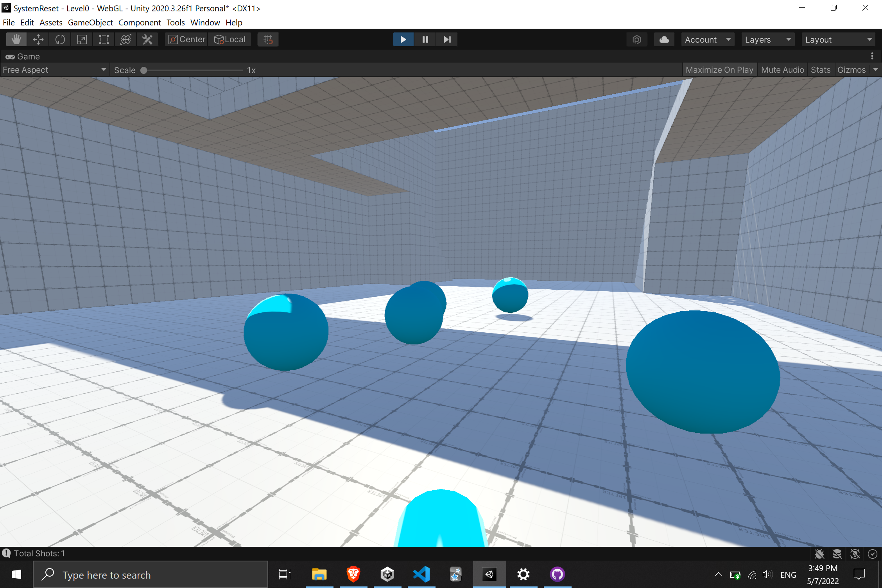Select the Rotate tool
882x588 pixels.
pos(60,39)
